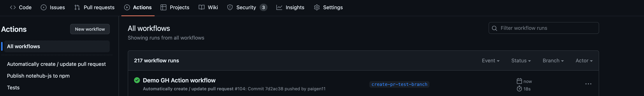Click the Security shield icon
The height and width of the screenshot is (96, 644).
click(230, 8)
